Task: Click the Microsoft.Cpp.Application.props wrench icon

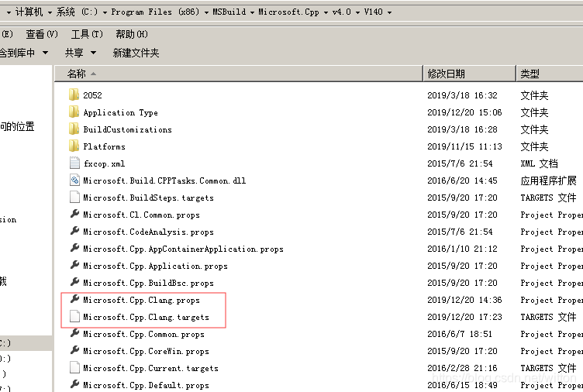Action: [74, 265]
